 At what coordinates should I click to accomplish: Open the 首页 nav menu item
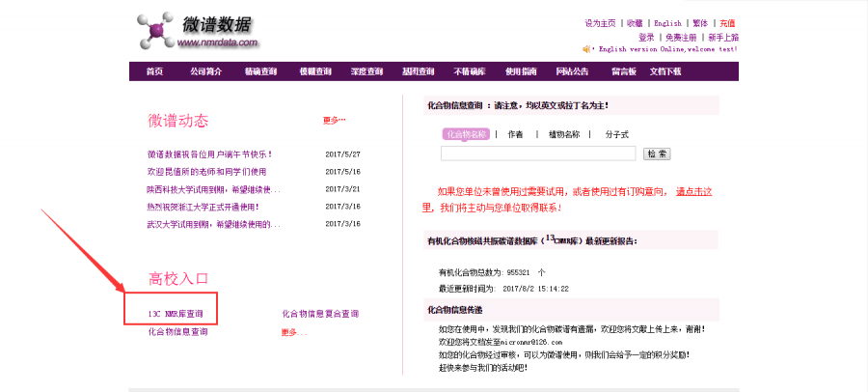[154, 71]
